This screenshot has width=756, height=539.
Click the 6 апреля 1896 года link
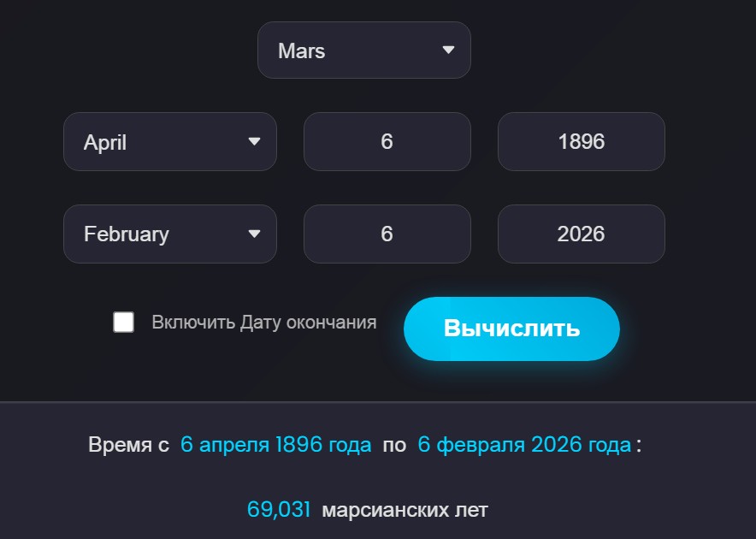pos(275,444)
